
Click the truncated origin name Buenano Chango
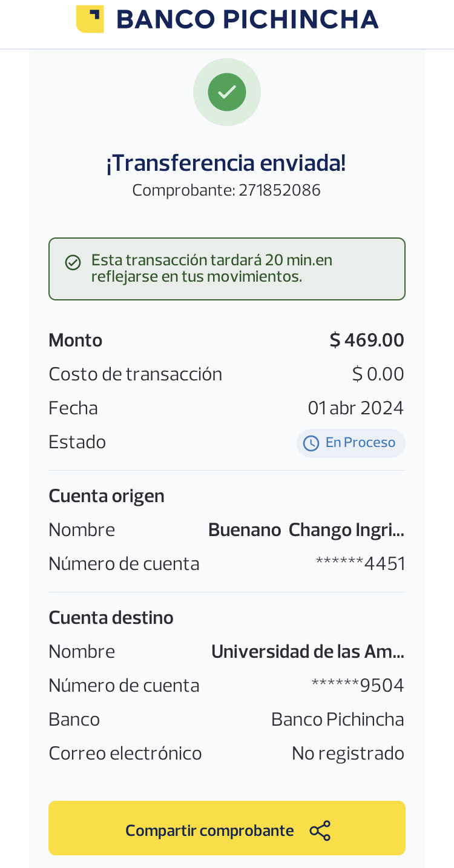click(x=306, y=530)
